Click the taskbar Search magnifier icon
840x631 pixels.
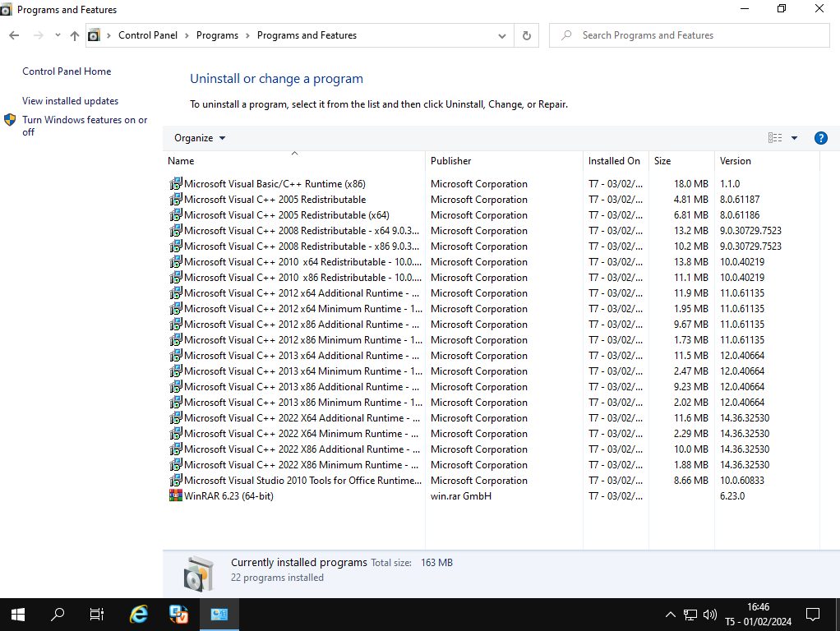58,614
